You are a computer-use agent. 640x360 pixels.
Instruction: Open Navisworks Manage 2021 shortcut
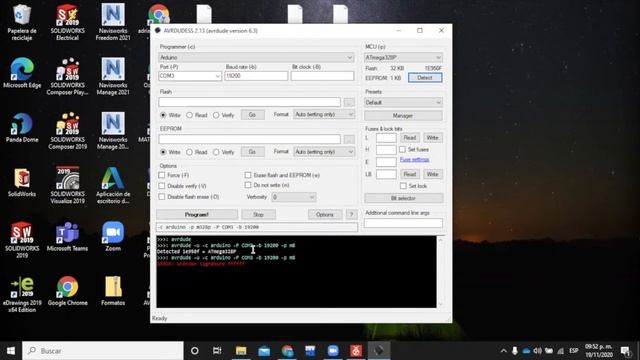tap(113, 77)
